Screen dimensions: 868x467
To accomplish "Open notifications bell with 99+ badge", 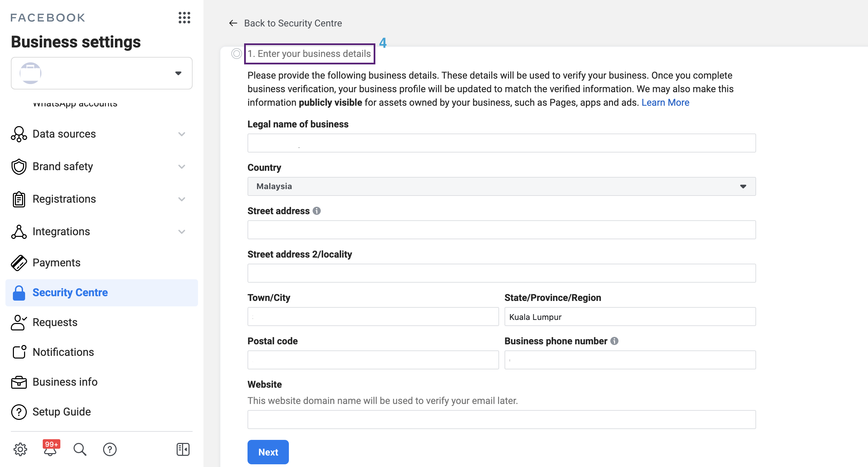I will 50,449.
